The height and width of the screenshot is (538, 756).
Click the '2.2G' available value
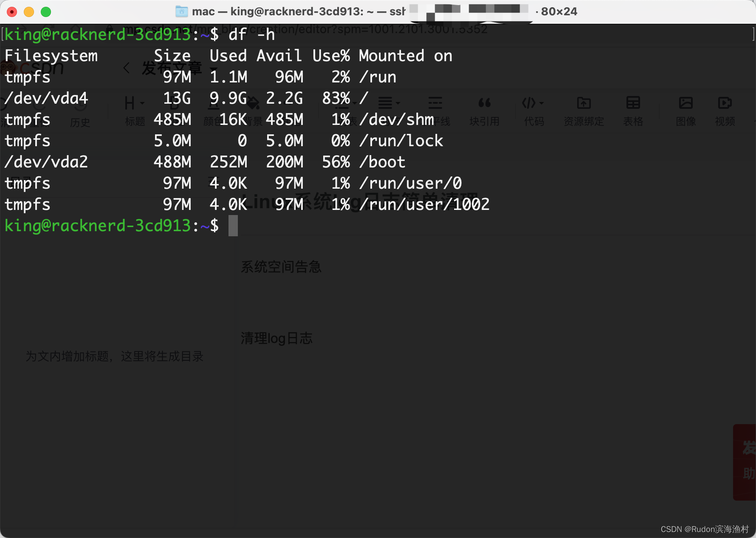tap(285, 98)
